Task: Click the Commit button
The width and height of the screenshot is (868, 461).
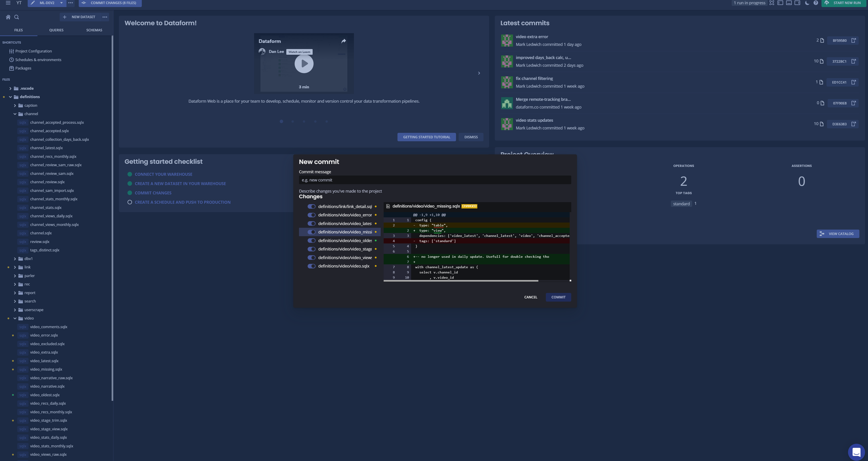Action: pos(558,297)
